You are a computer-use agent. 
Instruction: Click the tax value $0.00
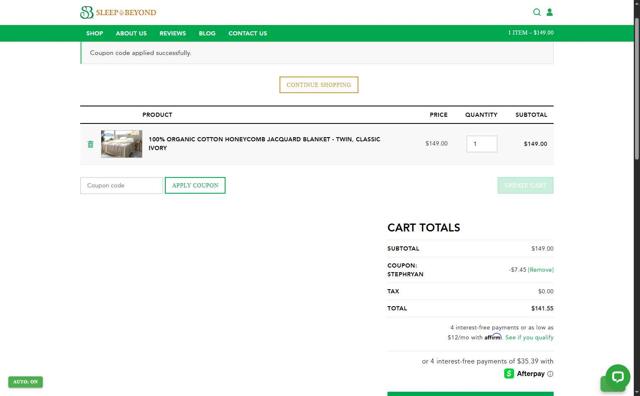coord(546,291)
